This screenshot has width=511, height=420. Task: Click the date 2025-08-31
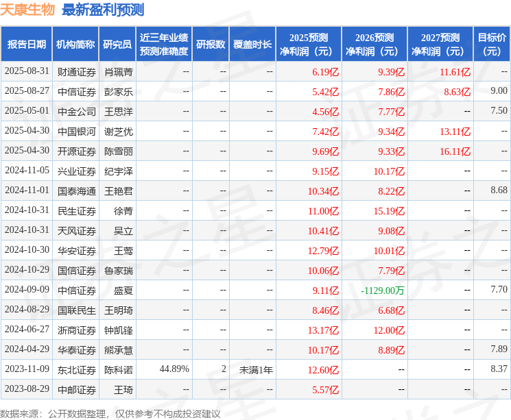pyautogui.click(x=27, y=71)
